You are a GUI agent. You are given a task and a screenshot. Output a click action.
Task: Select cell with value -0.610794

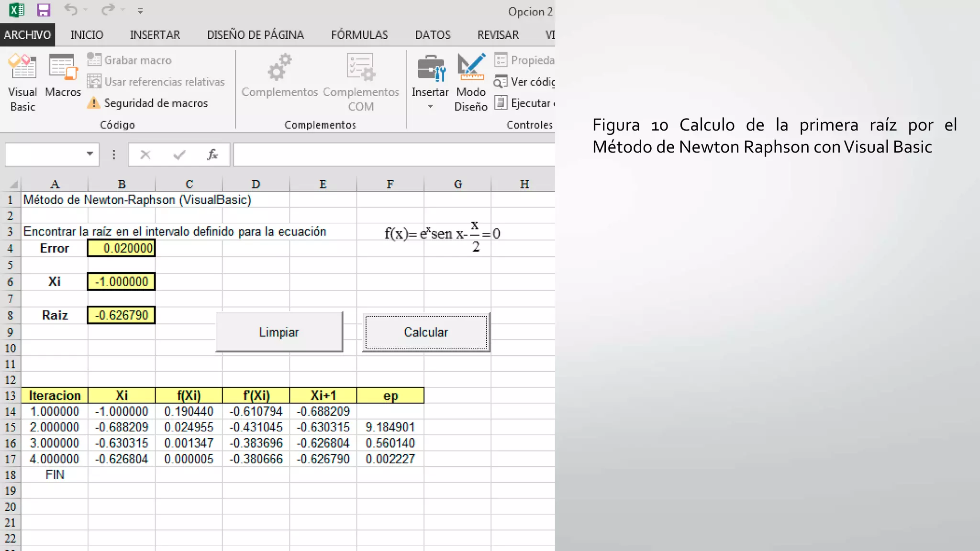pyautogui.click(x=256, y=411)
